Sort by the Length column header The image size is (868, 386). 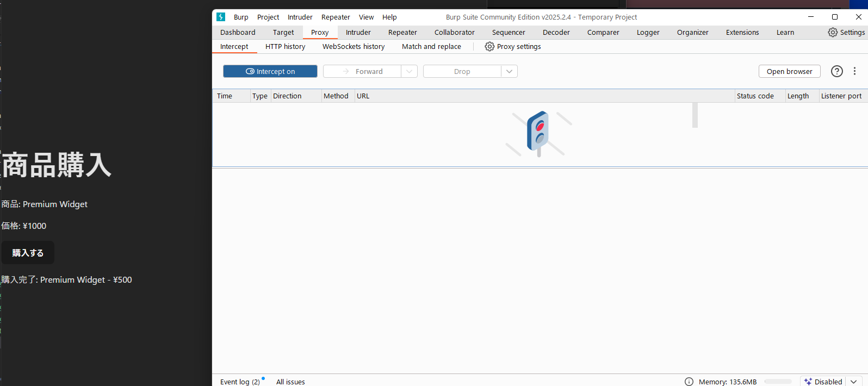tap(802, 96)
